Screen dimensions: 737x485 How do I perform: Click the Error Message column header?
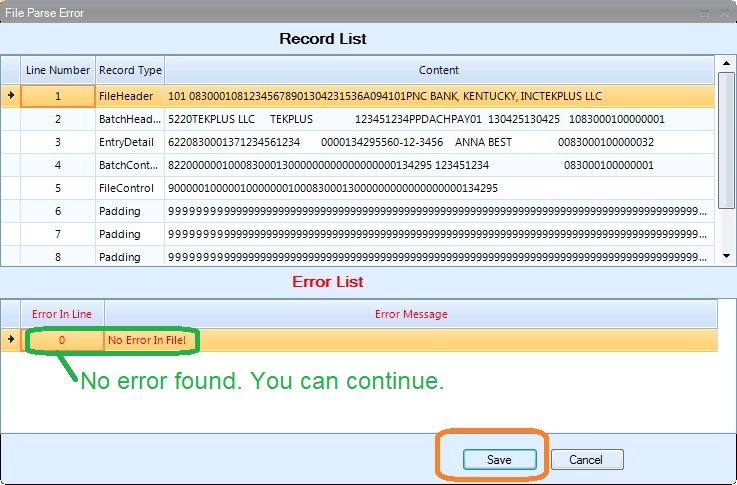point(411,314)
